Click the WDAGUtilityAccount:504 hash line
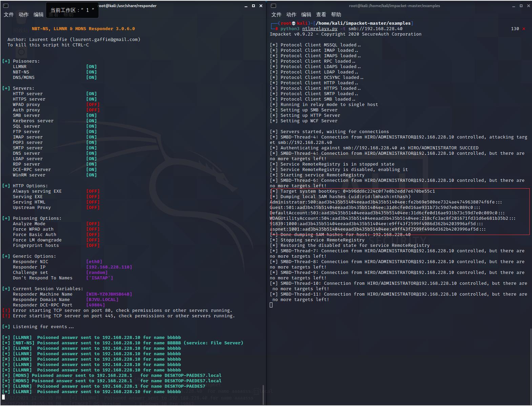The width and height of the screenshot is (532, 406). tap(393, 218)
